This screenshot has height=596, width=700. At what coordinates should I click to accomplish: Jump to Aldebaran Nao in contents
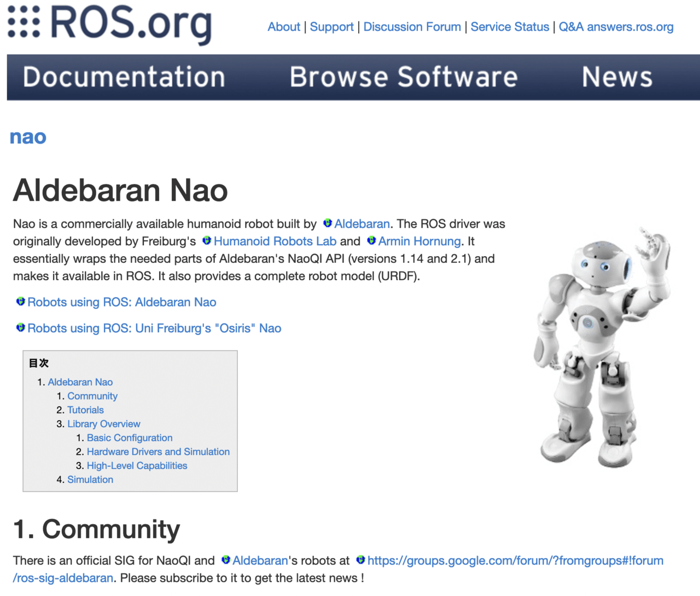[x=80, y=382]
